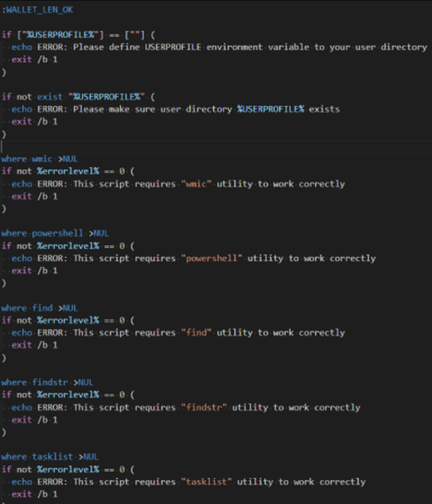Click the word "sure" in the echo message

pyautogui.click(x=144, y=109)
